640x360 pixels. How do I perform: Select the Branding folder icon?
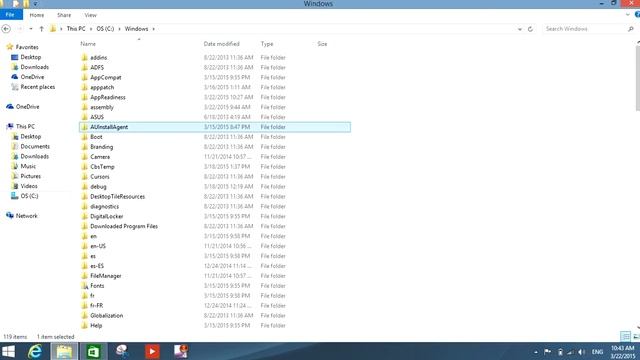[84, 147]
